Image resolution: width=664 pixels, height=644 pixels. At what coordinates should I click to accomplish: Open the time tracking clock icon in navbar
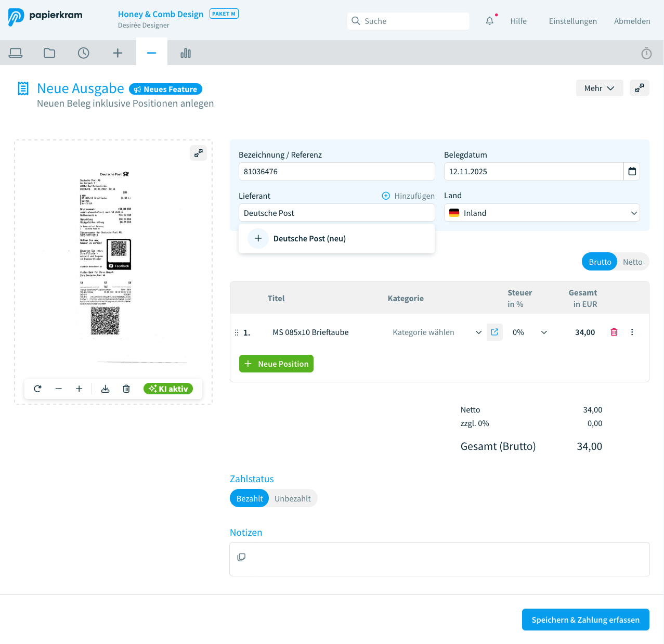point(84,53)
